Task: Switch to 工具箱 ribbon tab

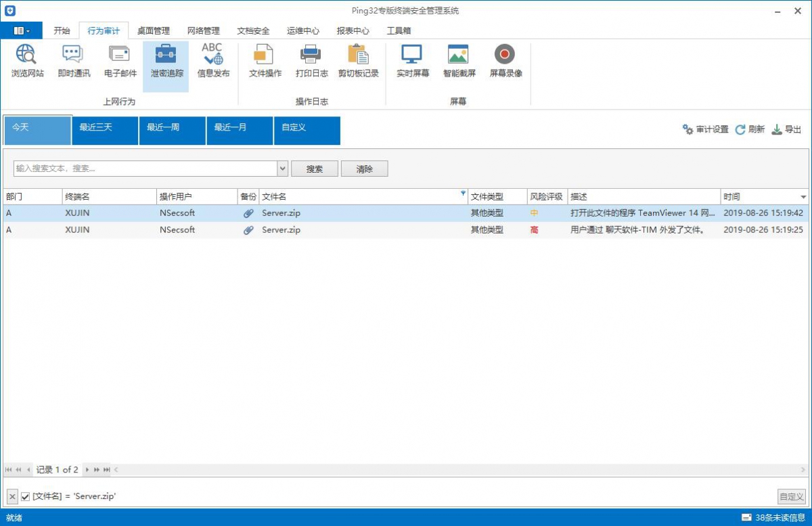Action: pyautogui.click(x=399, y=30)
